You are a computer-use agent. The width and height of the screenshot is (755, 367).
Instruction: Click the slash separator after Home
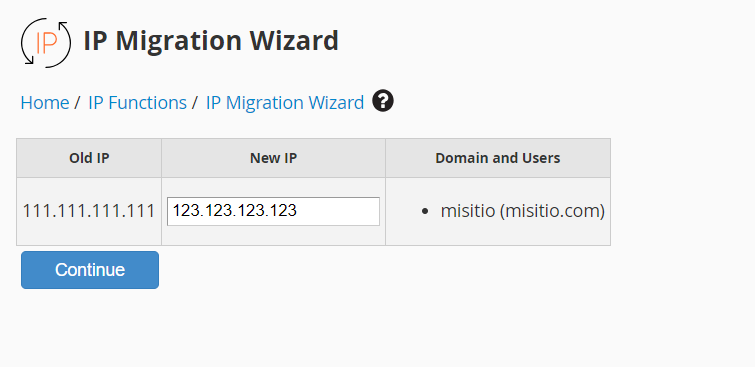pos(77,103)
